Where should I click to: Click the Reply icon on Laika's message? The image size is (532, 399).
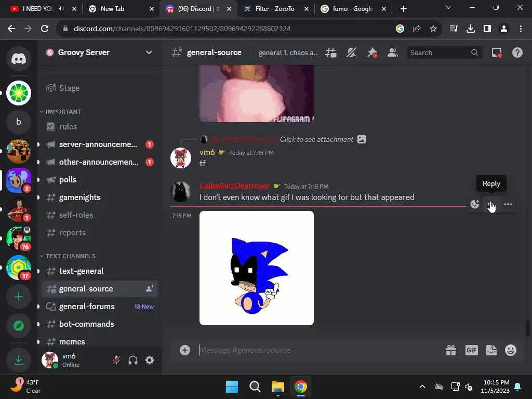coord(491,204)
